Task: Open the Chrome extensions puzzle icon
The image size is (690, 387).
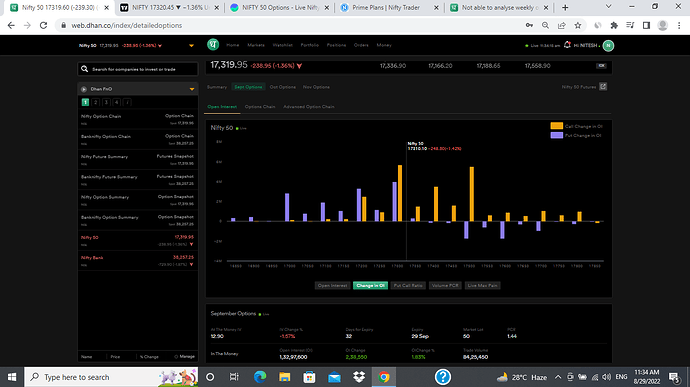Action: click(614, 26)
